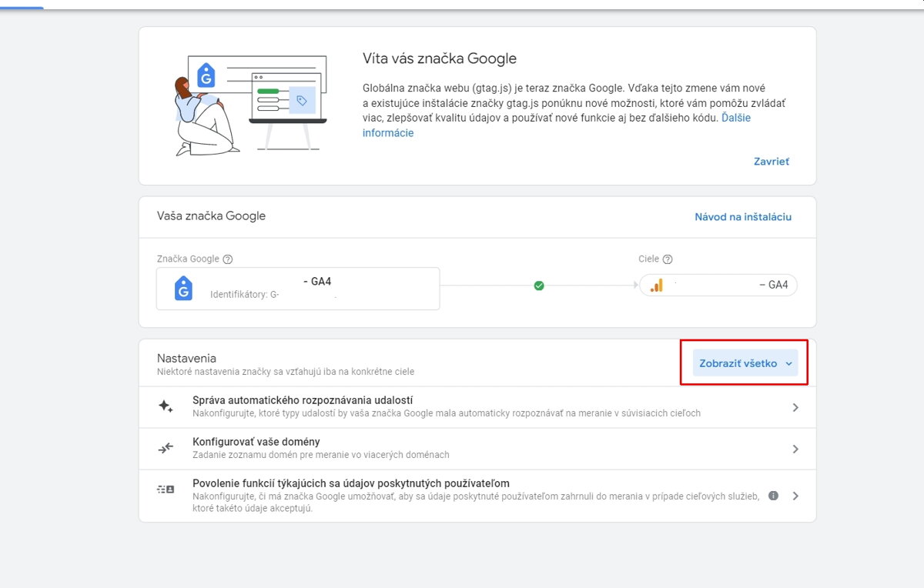Select the Google tag GA4 card

[x=298, y=289]
